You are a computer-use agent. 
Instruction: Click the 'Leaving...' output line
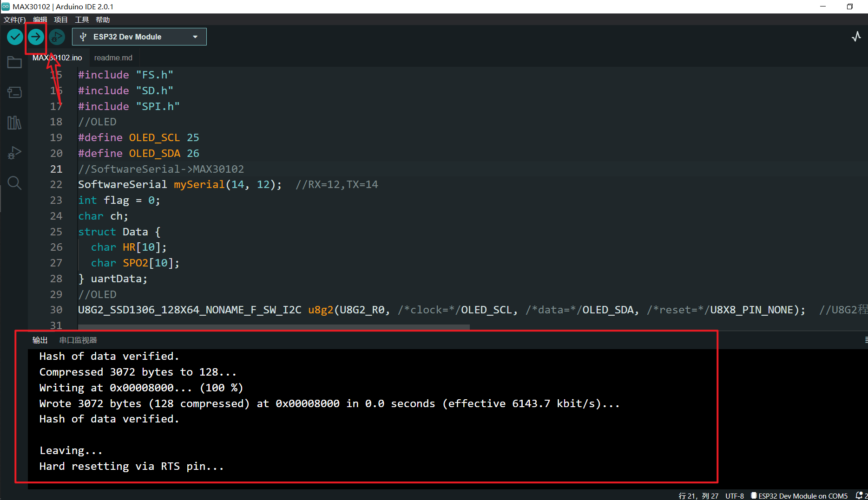[71, 450]
